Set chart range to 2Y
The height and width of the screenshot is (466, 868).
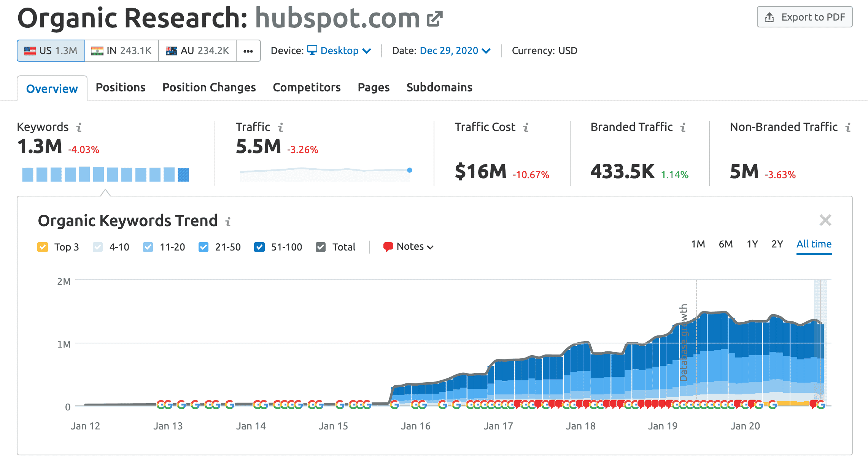tap(777, 244)
